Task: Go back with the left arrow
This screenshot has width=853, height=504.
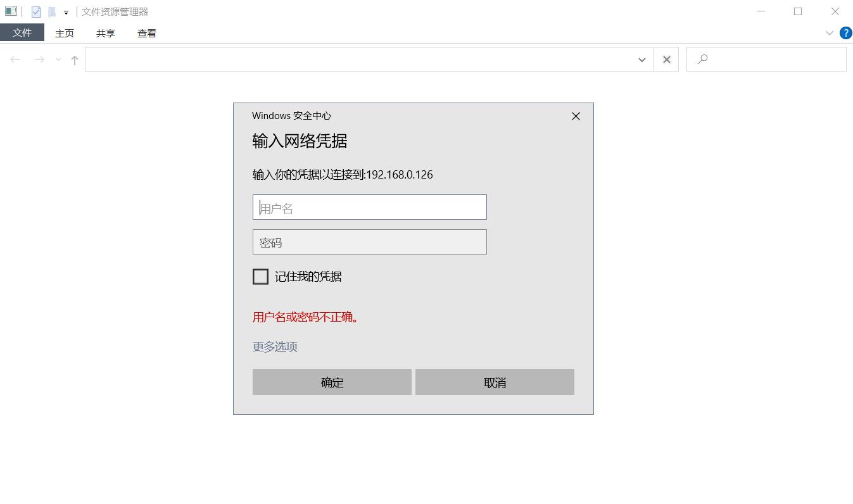Action: pyautogui.click(x=15, y=60)
